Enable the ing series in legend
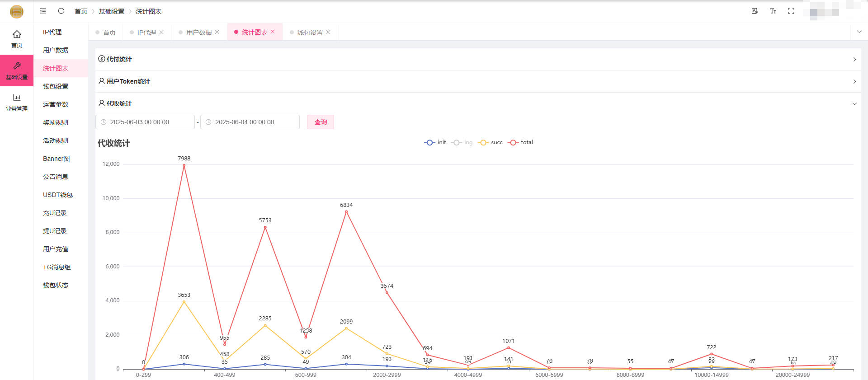Image resolution: width=868 pixels, height=380 pixels. coord(462,142)
